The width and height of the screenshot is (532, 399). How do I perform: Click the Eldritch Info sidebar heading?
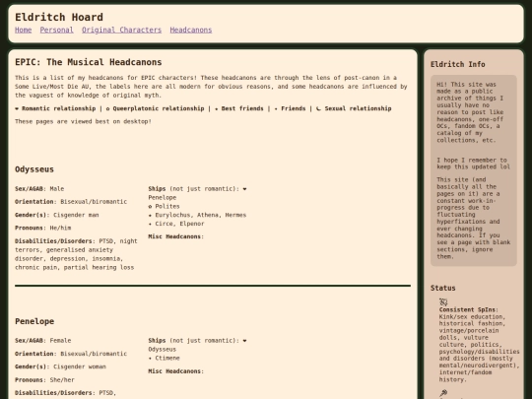[458, 64]
